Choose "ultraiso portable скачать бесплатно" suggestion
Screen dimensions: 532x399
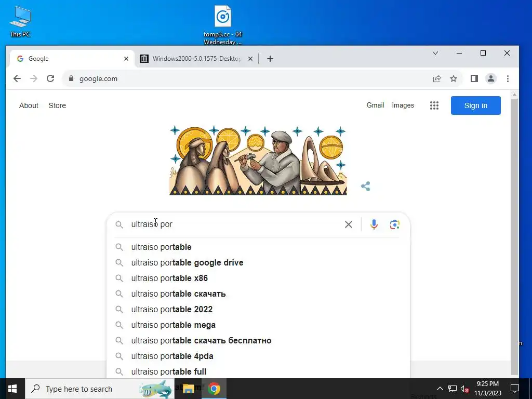(x=258, y=341)
